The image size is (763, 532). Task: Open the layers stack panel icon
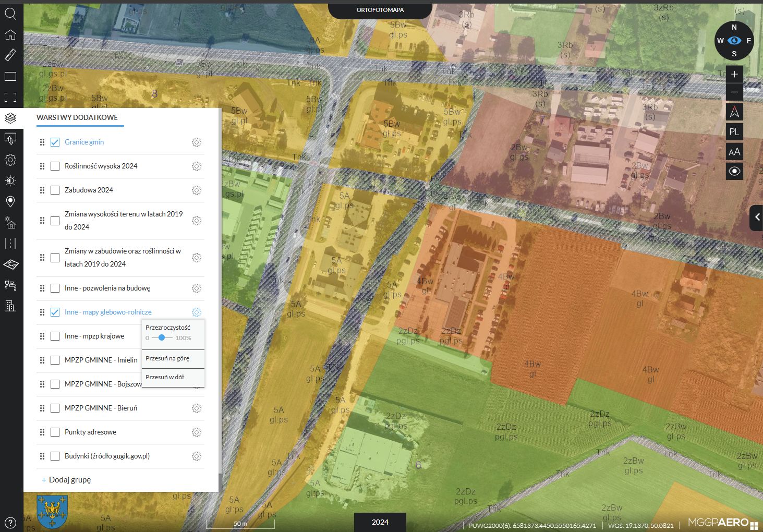point(10,118)
